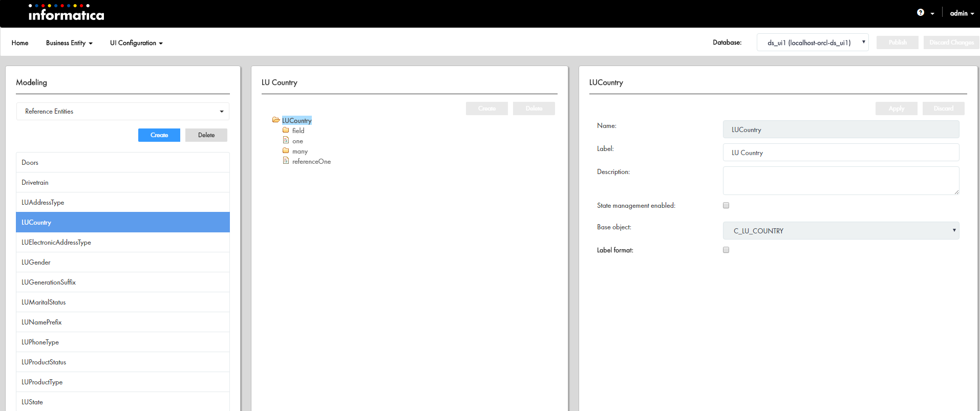The image size is (980, 411).
Task: Click the Create button in LU Country panel
Action: 487,109
